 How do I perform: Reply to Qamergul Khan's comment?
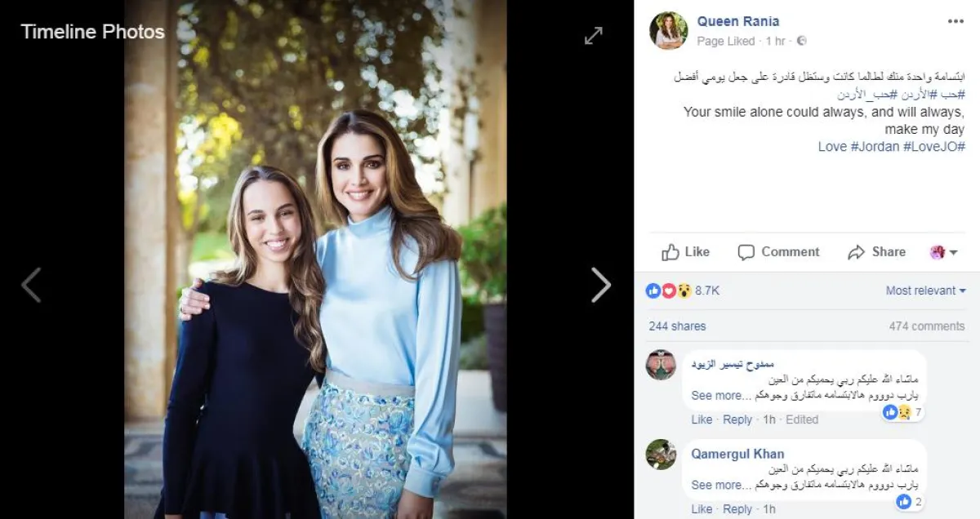click(737, 509)
